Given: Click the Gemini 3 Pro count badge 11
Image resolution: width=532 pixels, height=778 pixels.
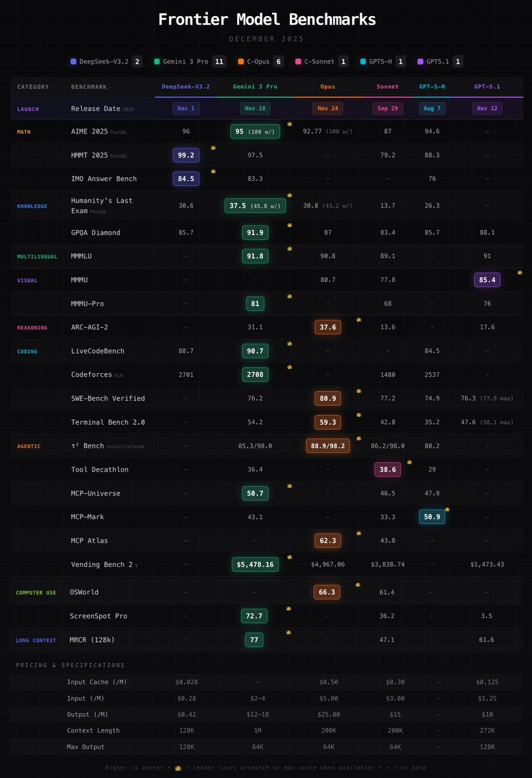Looking at the screenshot, I should (219, 62).
